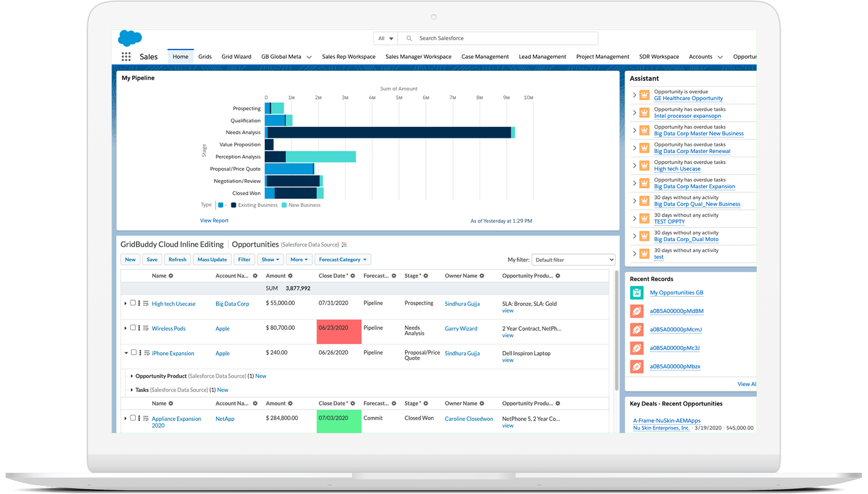The image size is (868, 494).
Task: Click into the Search Salesforce field
Action: (x=498, y=38)
